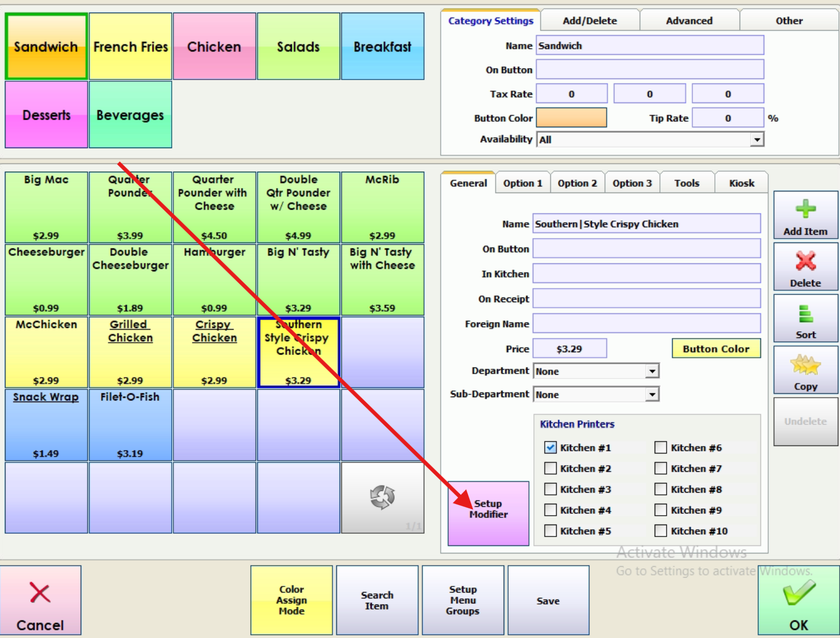Image resolution: width=840 pixels, height=638 pixels.
Task: Switch to the Add/Delete tab
Action: [x=590, y=21]
